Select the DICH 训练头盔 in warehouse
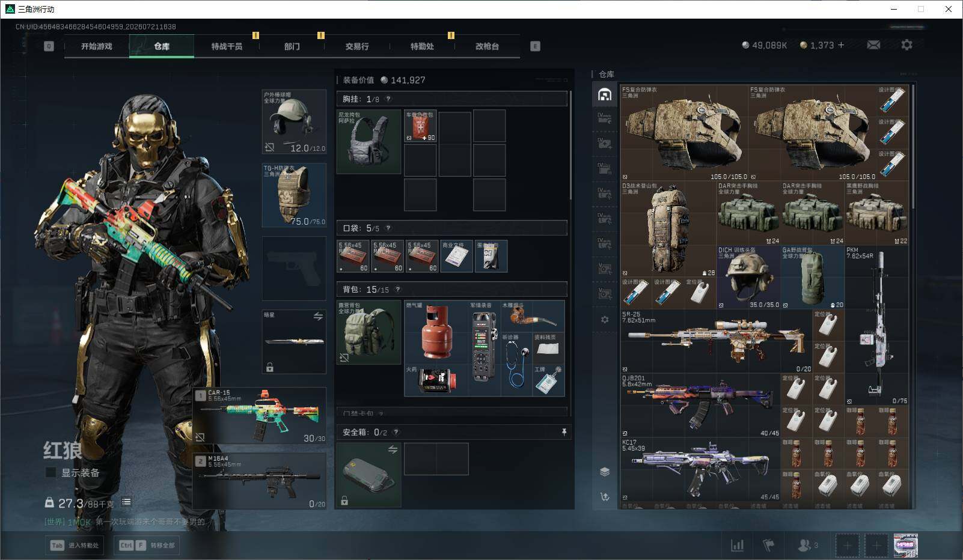Viewport: 963px width, 560px height. (x=748, y=277)
